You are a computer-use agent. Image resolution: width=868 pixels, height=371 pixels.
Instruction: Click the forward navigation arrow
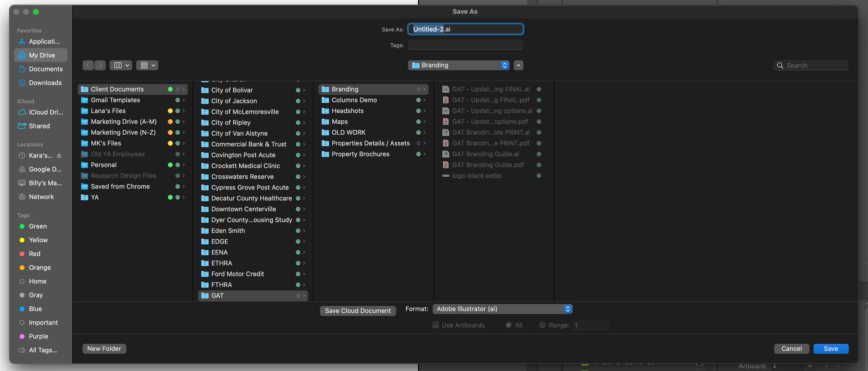pos(100,65)
